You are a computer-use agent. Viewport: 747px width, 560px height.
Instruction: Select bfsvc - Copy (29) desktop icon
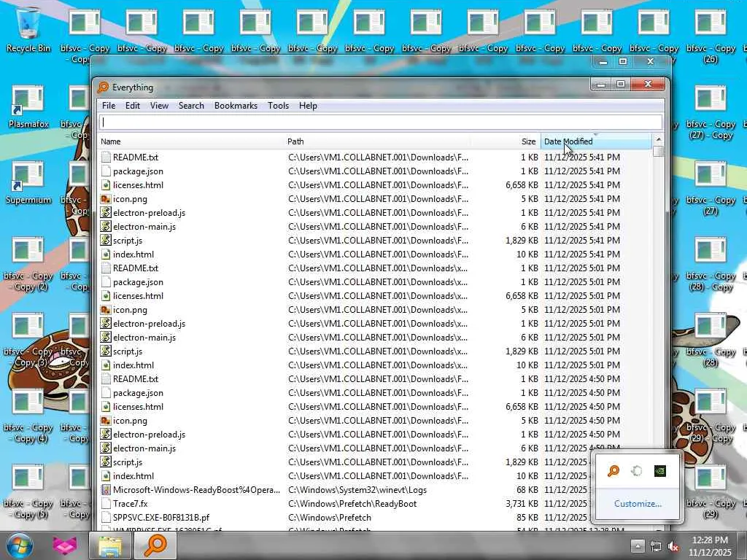pos(711,492)
